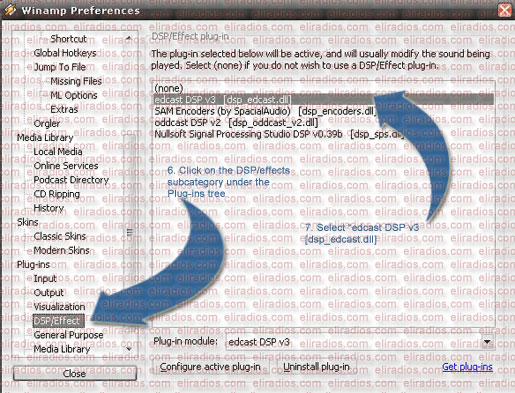Select the top-level Media Library category
This screenshot has height=393, width=515.
(x=45, y=137)
